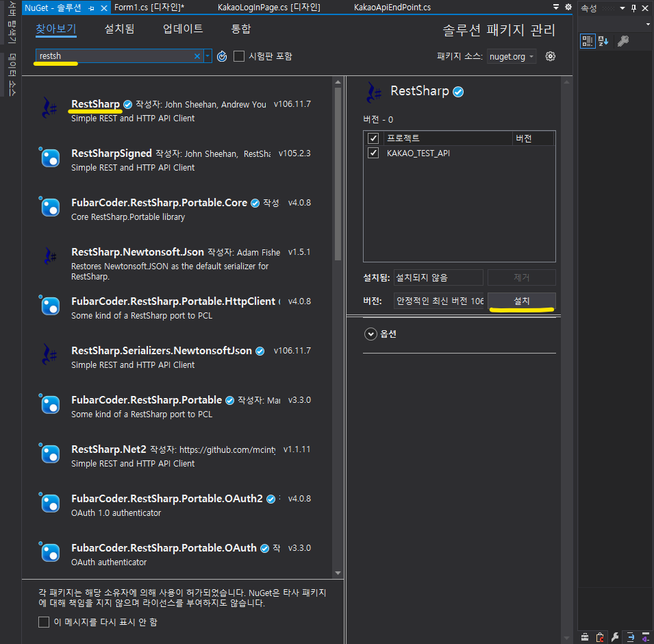Open the 데이터 소스 side tab

(12, 75)
